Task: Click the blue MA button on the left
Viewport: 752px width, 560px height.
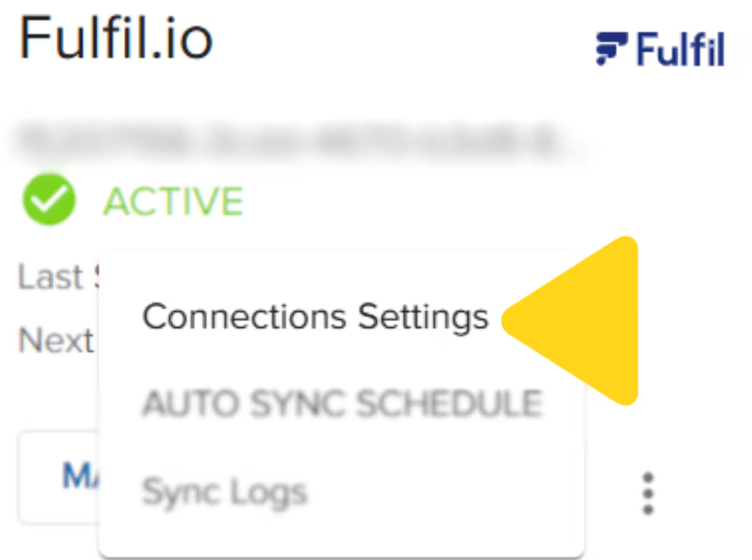Action: (80, 475)
